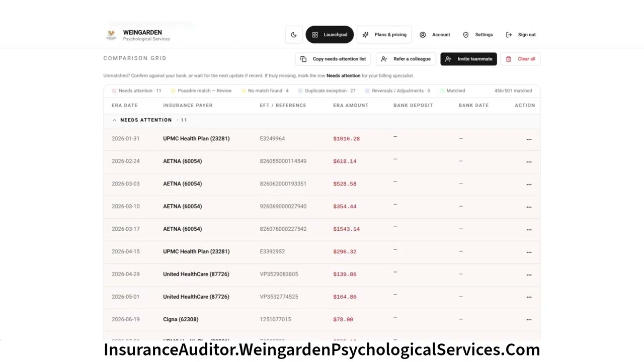Open actions menu for Cigna 1251077015 row
The width and height of the screenshot is (644, 362).
click(529, 319)
